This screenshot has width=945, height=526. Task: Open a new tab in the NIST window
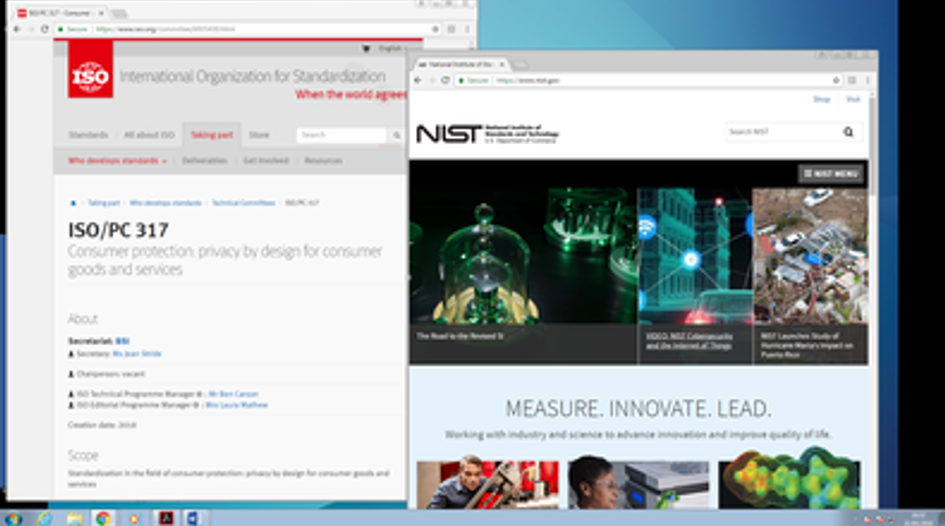coord(520,64)
